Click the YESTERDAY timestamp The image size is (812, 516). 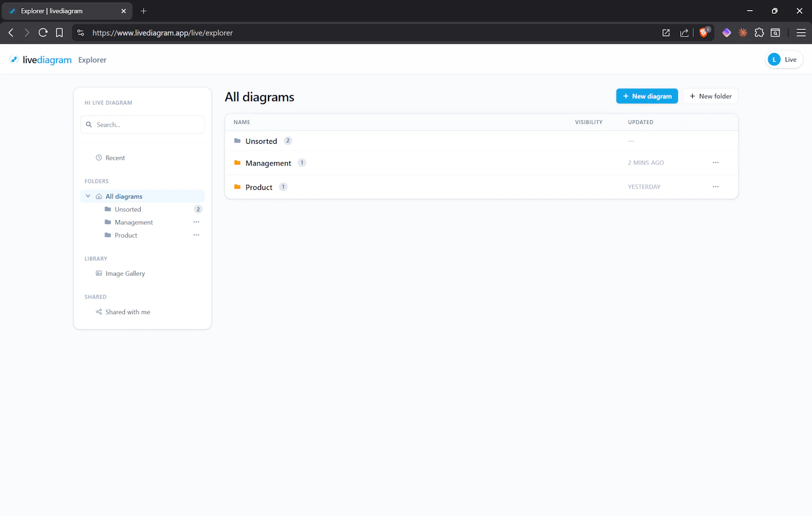[x=644, y=187]
